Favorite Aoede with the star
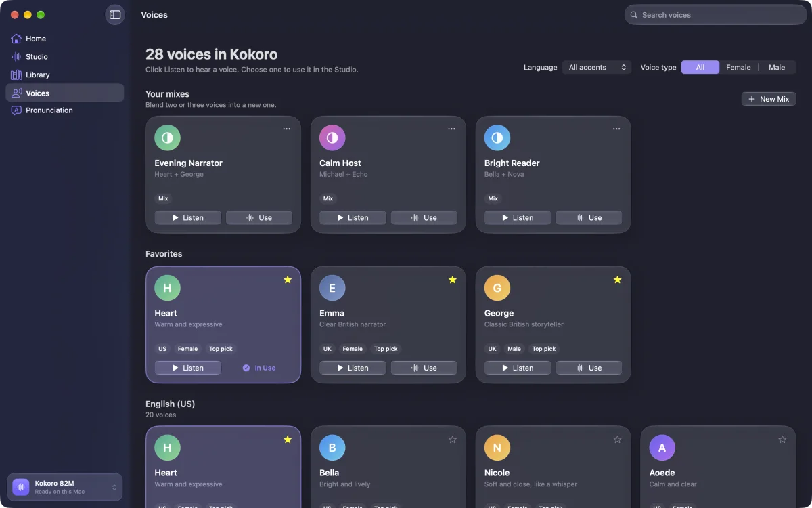The width and height of the screenshot is (812, 508). [782, 440]
